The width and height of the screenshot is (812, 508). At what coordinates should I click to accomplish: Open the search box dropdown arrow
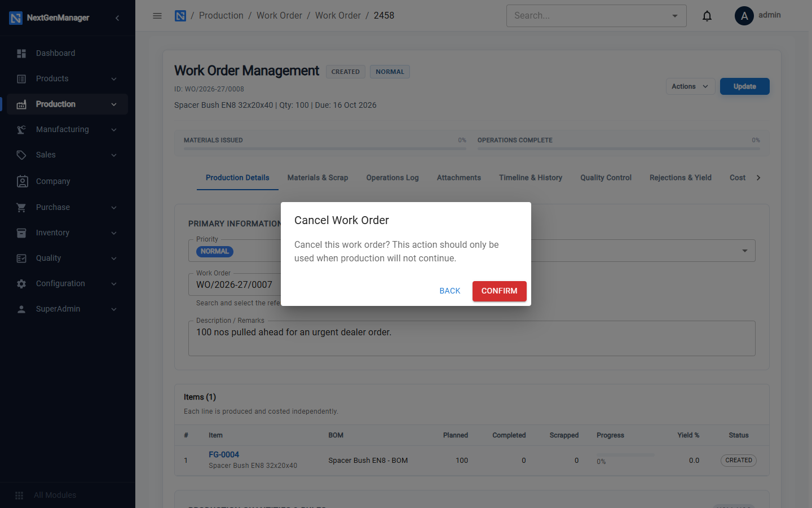675,16
